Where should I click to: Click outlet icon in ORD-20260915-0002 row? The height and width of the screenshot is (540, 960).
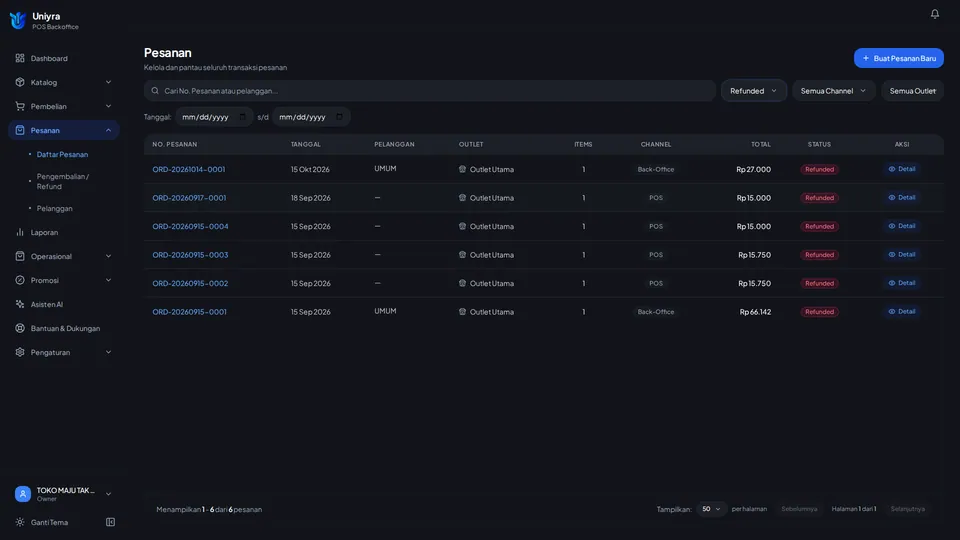(462, 283)
